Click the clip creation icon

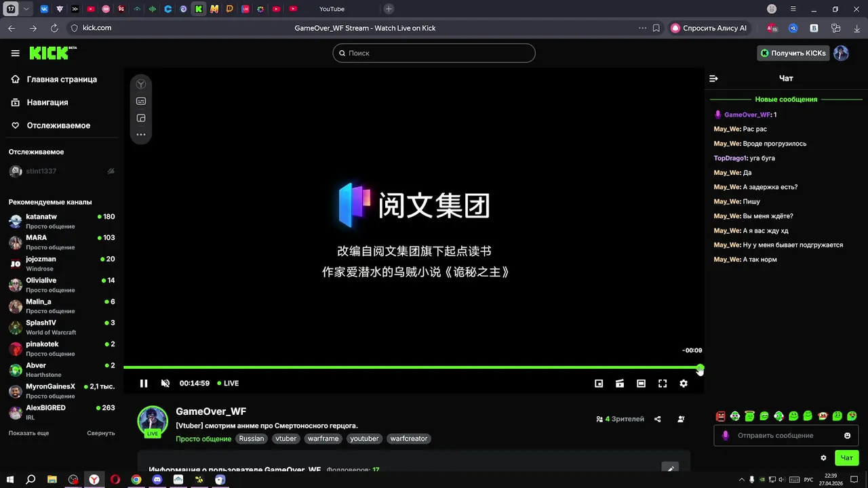pos(620,383)
